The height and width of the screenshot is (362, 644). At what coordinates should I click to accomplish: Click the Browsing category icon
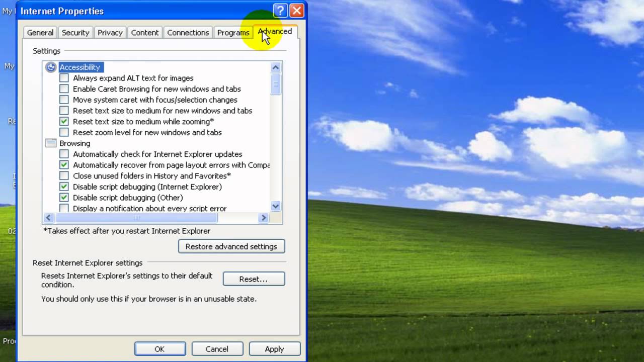pyautogui.click(x=50, y=143)
